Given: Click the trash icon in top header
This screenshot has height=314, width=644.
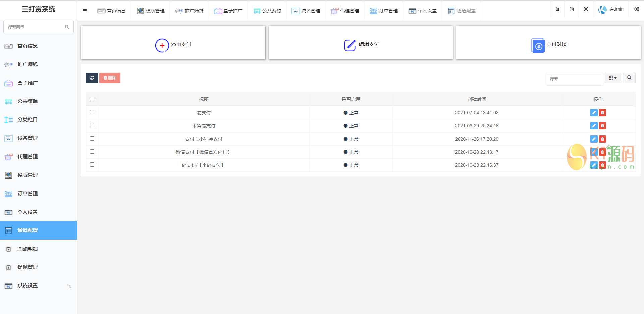Looking at the screenshot, I should click(557, 9).
